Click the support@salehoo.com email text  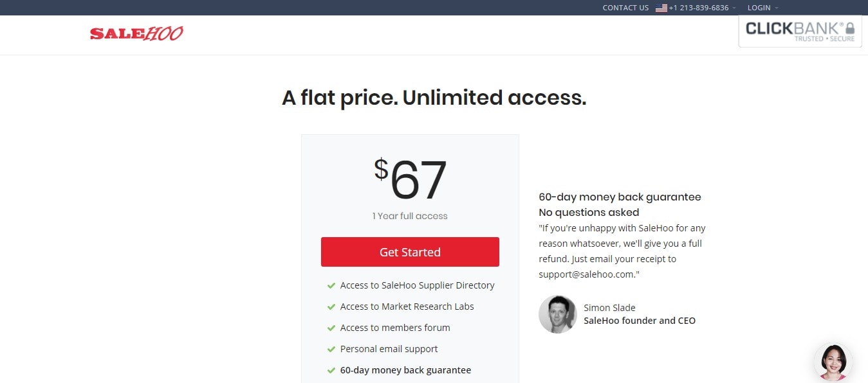(x=589, y=274)
